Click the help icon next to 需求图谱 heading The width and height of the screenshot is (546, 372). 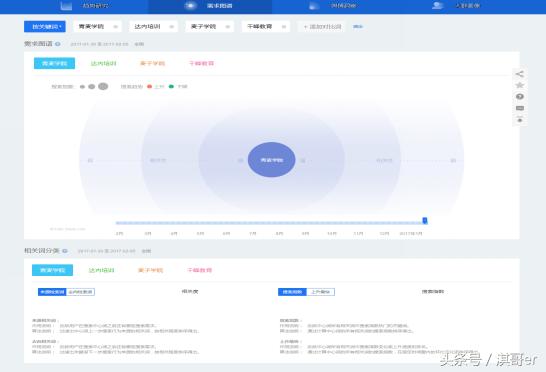click(x=58, y=44)
